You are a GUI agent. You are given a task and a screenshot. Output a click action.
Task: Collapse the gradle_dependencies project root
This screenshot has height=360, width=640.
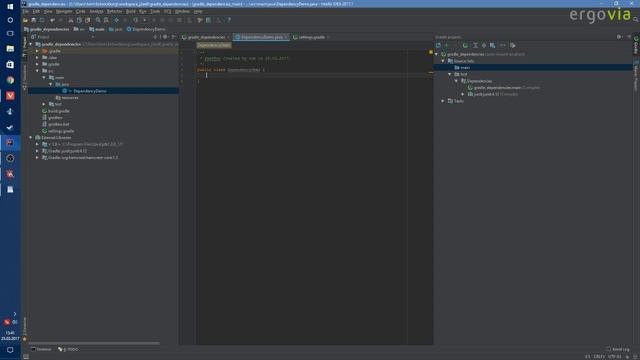click(31, 44)
